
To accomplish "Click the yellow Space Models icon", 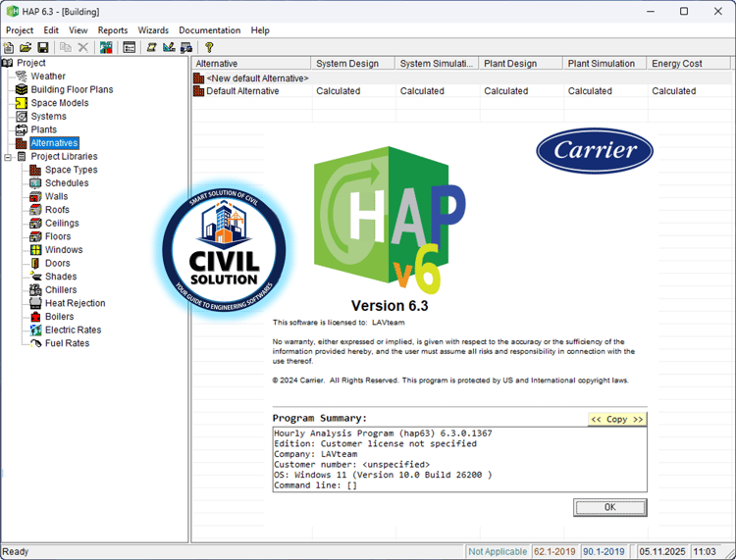I will tap(22, 103).
